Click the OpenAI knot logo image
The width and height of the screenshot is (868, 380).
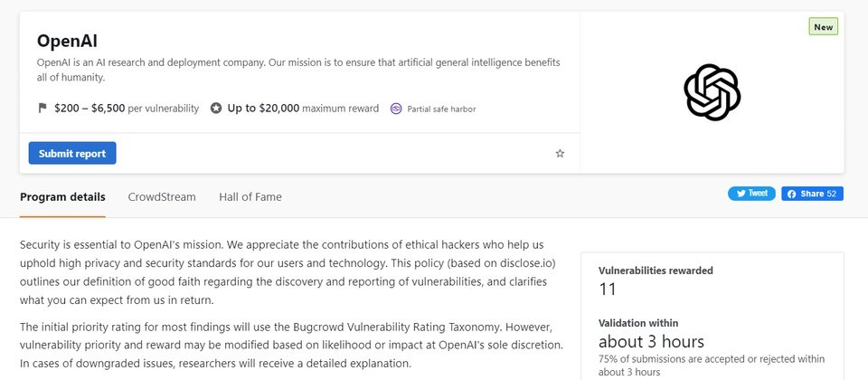click(712, 91)
